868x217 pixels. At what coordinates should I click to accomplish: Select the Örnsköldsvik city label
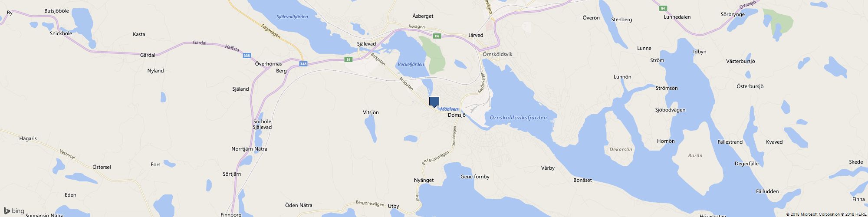(x=497, y=54)
